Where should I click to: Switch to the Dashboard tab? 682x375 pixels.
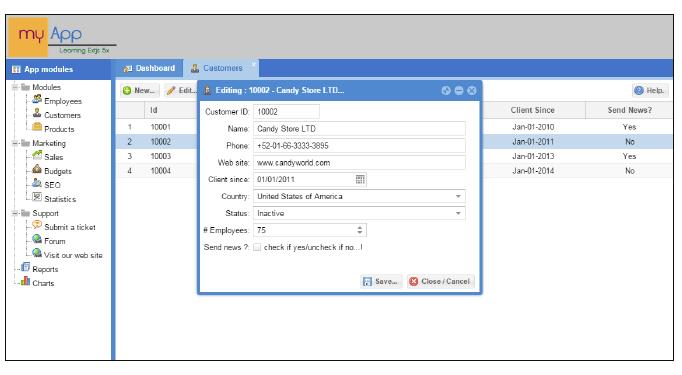tap(150, 68)
